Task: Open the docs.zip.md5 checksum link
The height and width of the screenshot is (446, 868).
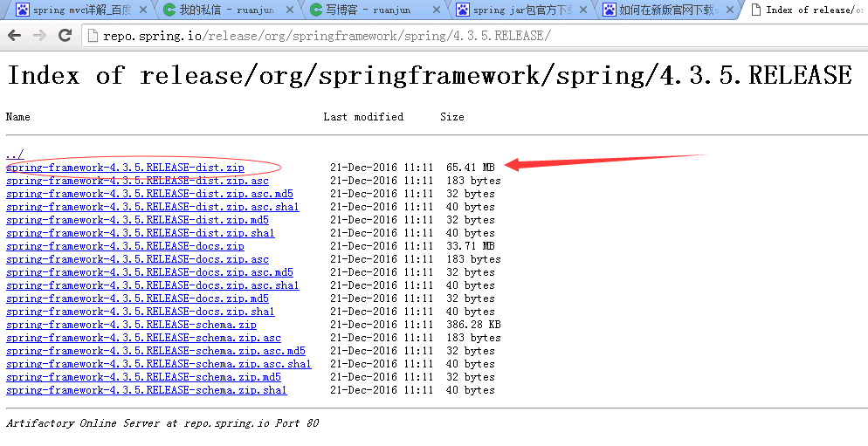Action: point(137,298)
